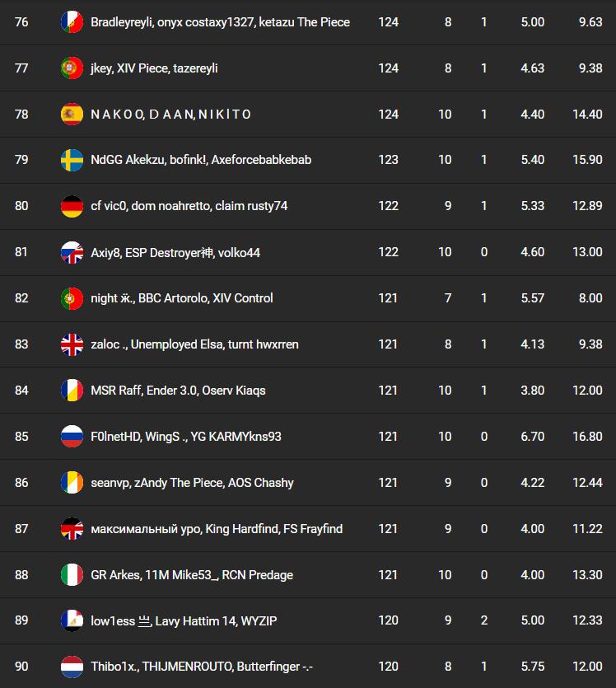Screen dimensions: 616x688
Task: Click Sweden flag next to NdGG Akekzu
Action: (x=72, y=161)
